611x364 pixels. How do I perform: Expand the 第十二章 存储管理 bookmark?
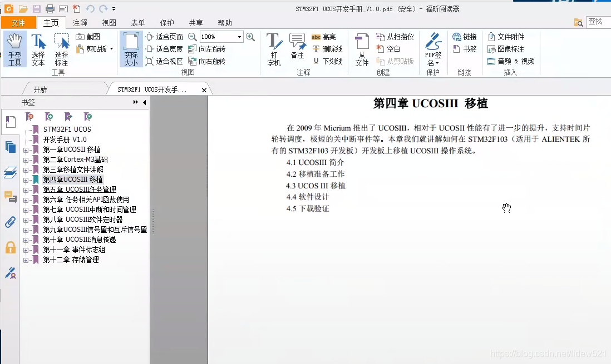(26, 260)
